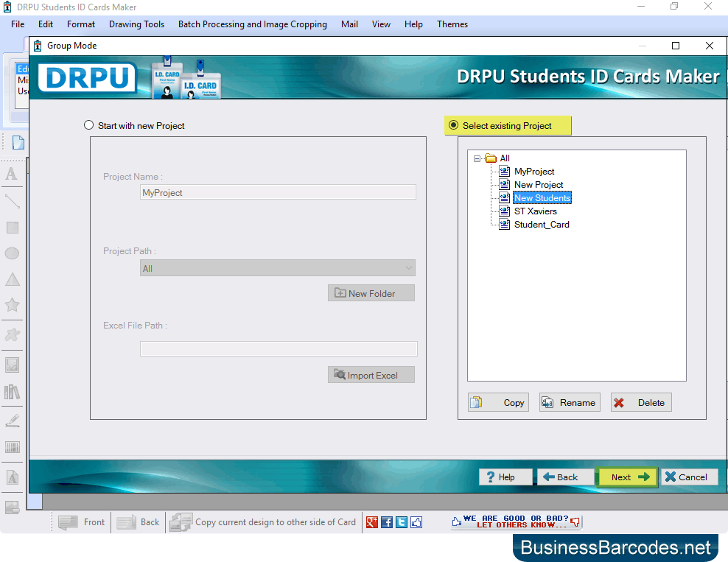Choose Select existing Project radio button
This screenshot has width=728, height=562.
point(454,125)
